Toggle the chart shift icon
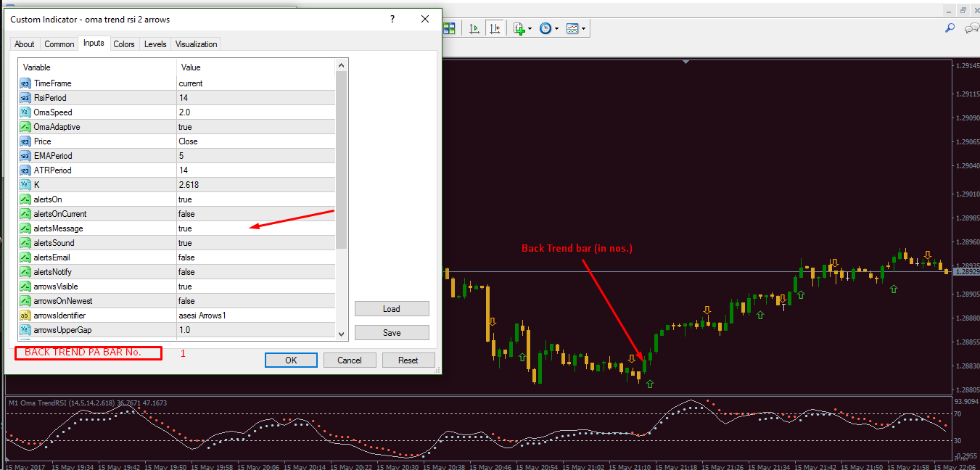Screen dimensions: 980x470 tap(495, 28)
